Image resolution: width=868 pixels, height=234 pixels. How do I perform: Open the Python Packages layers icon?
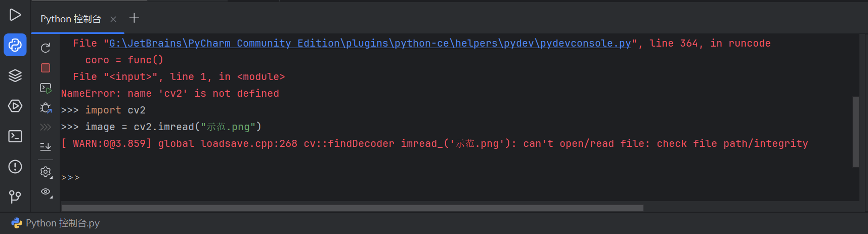pos(15,75)
